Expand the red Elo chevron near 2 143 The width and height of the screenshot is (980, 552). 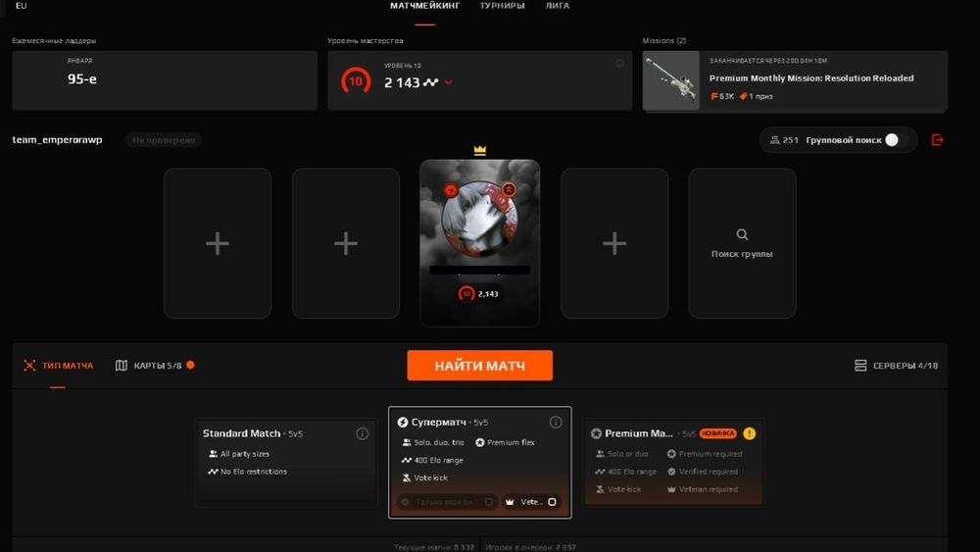[x=448, y=82]
